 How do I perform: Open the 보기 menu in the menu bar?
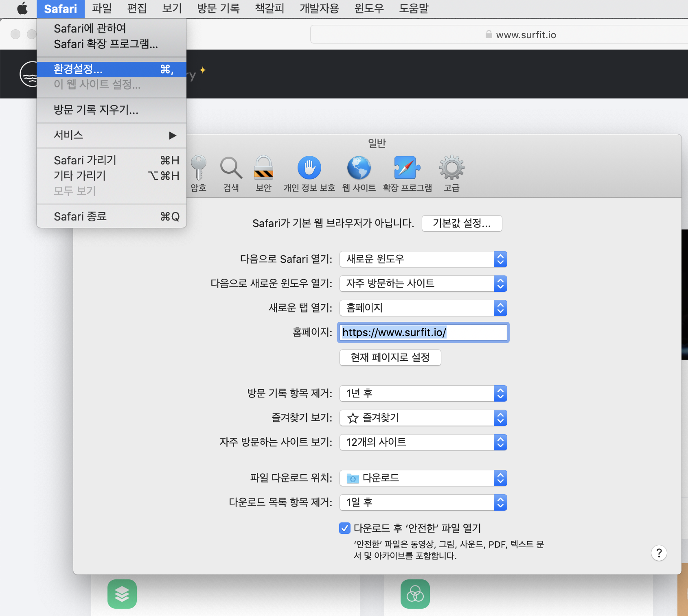click(x=172, y=9)
